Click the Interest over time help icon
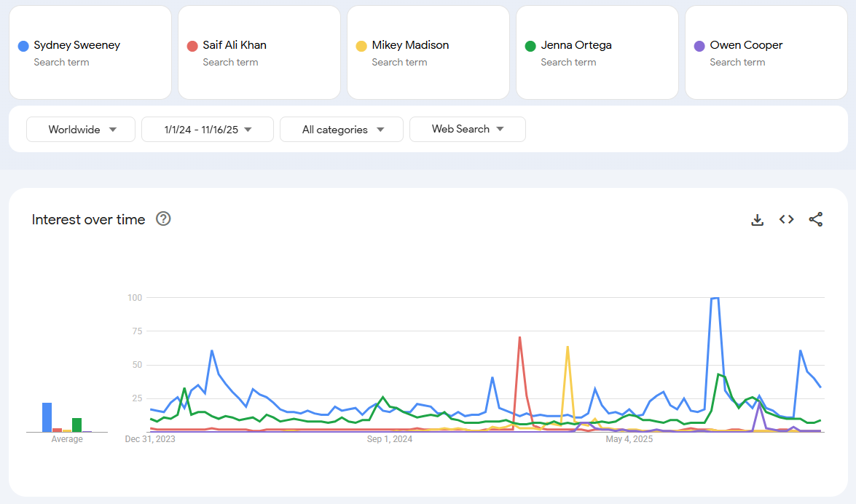This screenshot has width=856, height=504. [x=163, y=218]
